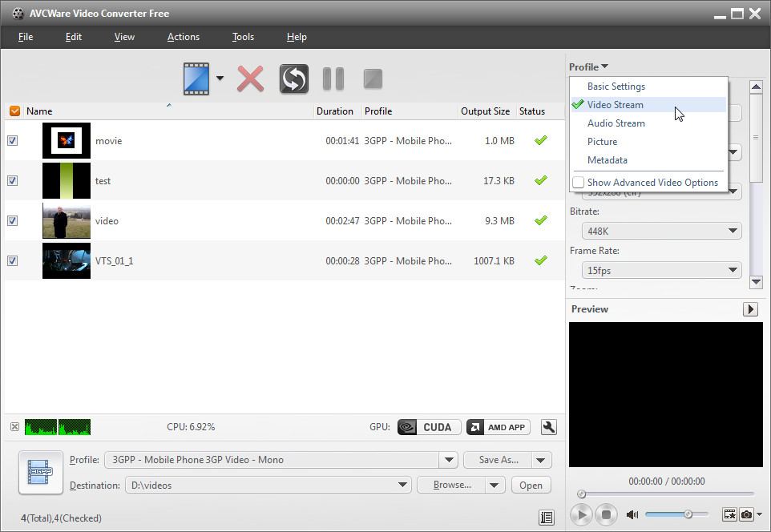The image size is (771, 532).
Task: Open the Tools menu
Action: pos(243,37)
